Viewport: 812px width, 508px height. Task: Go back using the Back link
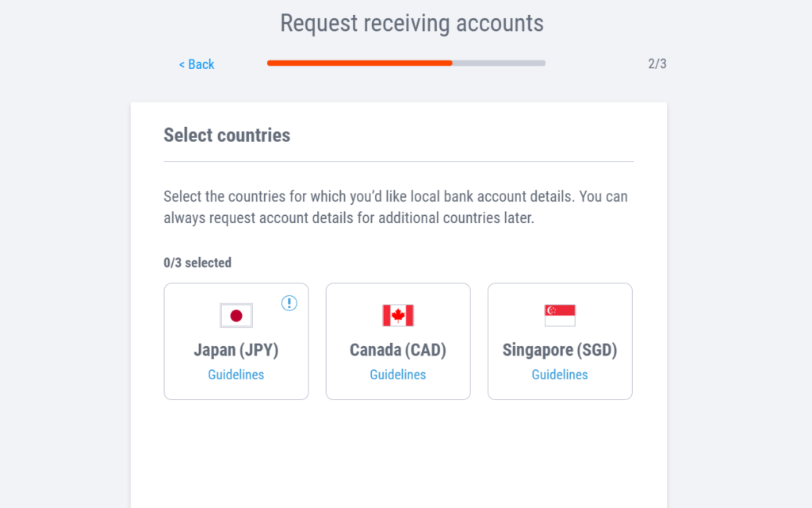click(x=197, y=64)
